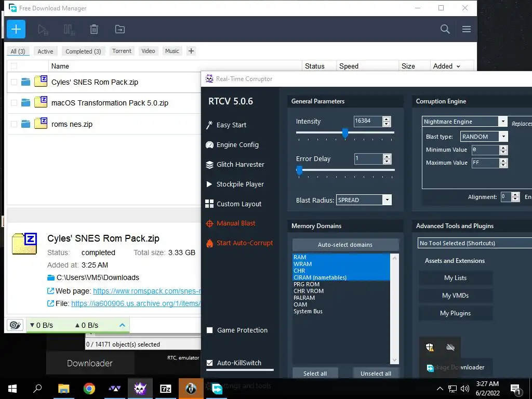Add a new filter tab with plus
The height and width of the screenshot is (399, 532).
click(x=191, y=51)
